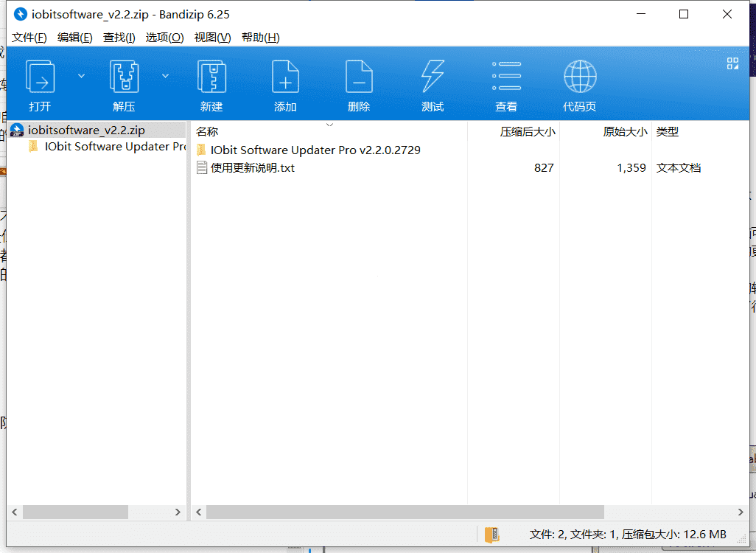Open the 文件(F) menu
The height and width of the screenshot is (553, 756).
tap(29, 38)
